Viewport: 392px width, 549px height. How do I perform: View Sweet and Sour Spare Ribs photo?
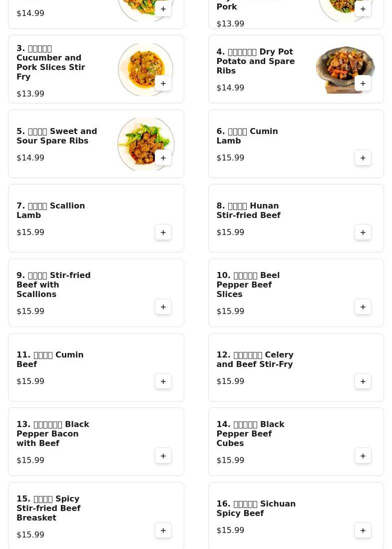click(x=145, y=144)
